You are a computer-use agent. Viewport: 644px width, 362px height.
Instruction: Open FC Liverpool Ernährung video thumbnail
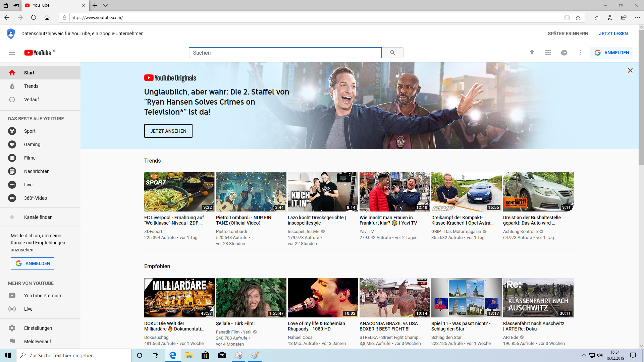click(x=179, y=192)
